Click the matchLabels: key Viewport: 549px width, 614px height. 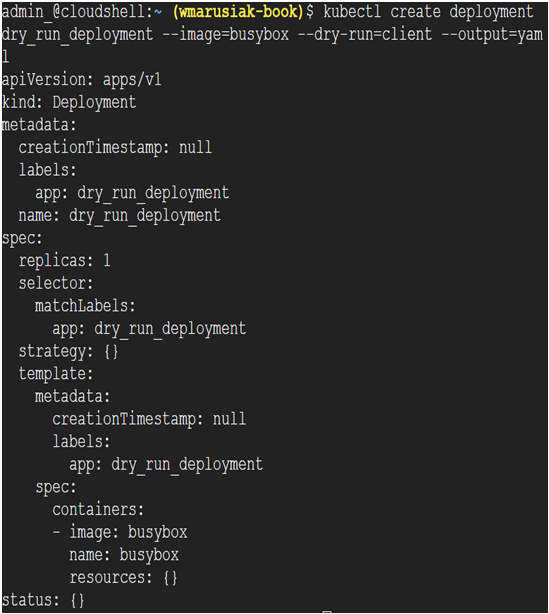point(85,306)
